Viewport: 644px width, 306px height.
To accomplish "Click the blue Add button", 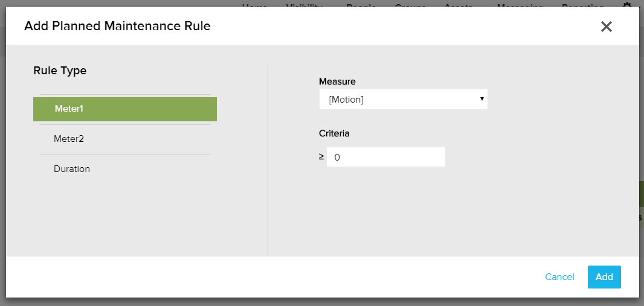I will pos(604,277).
